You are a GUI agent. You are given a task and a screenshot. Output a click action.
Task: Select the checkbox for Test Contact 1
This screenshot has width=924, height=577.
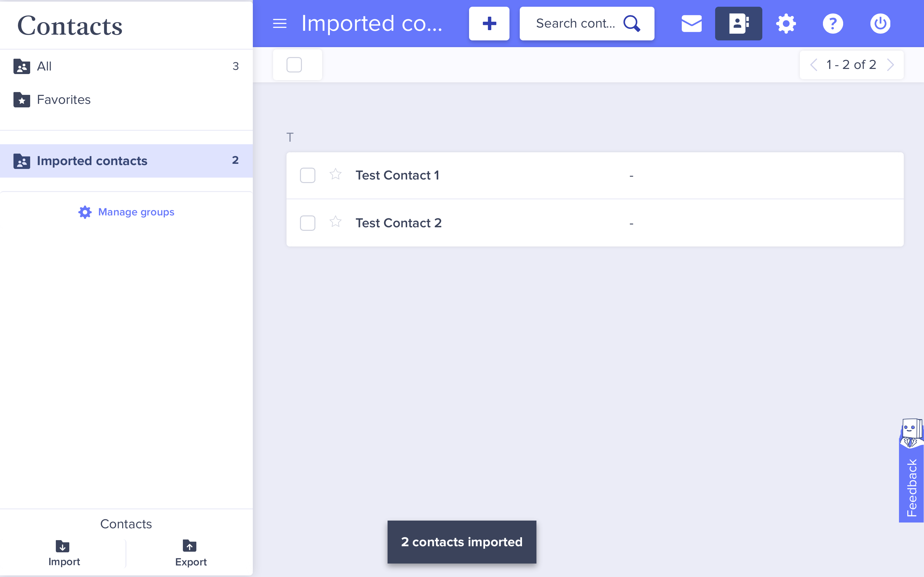307,175
